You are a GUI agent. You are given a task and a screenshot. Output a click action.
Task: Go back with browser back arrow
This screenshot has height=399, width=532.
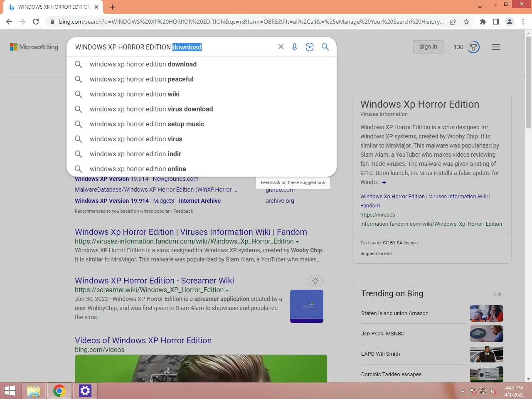click(x=9, y=22)
